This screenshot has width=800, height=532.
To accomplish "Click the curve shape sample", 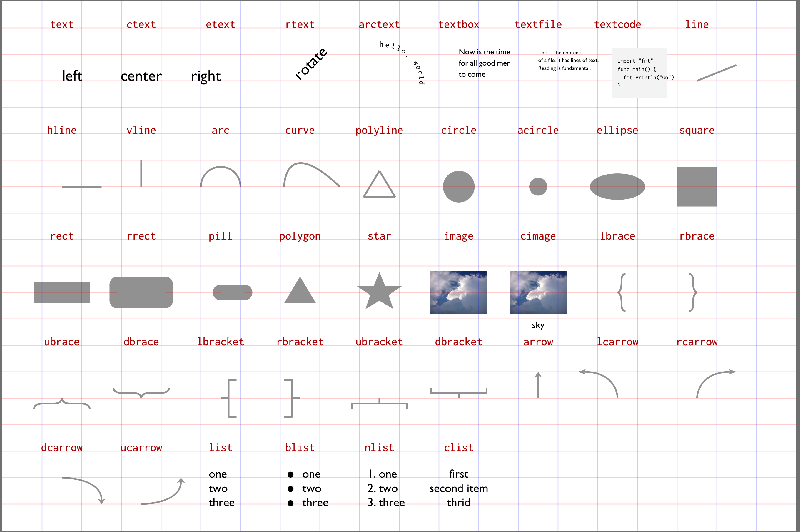I will 312,175.
